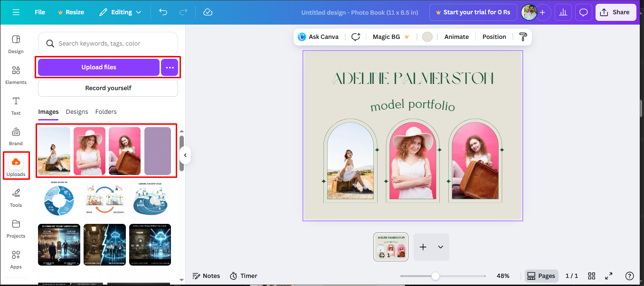Viewport: 644px width, 286px height.
Task: Click the Upload files button
Action: [x=98, y=67]
